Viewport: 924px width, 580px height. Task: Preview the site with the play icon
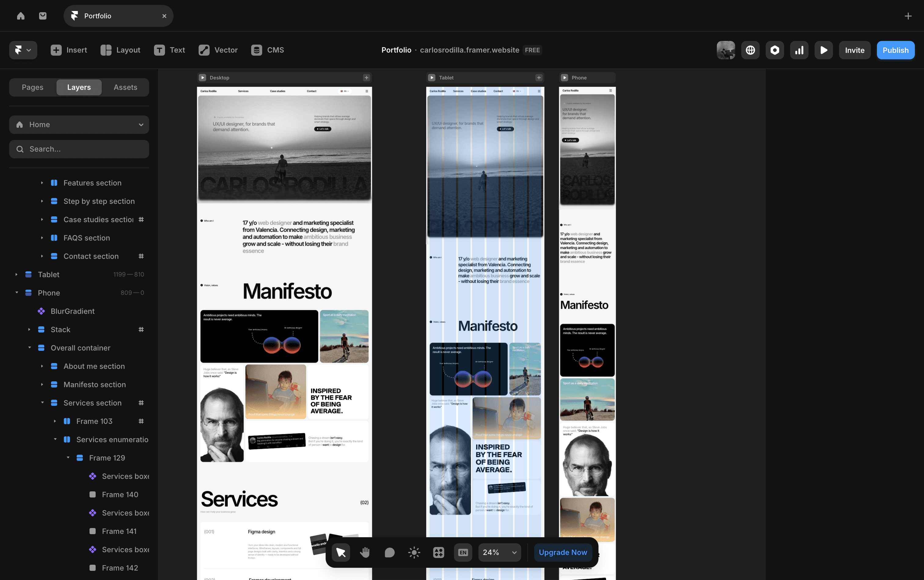pos(823,50)
